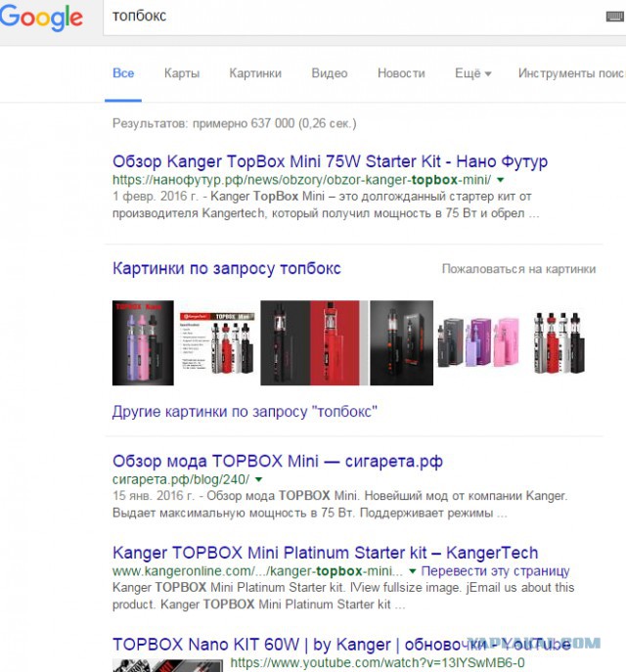Expand arrow next to kangeronline.com URL
Viewport: 626px width, 672px height.
pyautogui.click(x=412, y=571)
